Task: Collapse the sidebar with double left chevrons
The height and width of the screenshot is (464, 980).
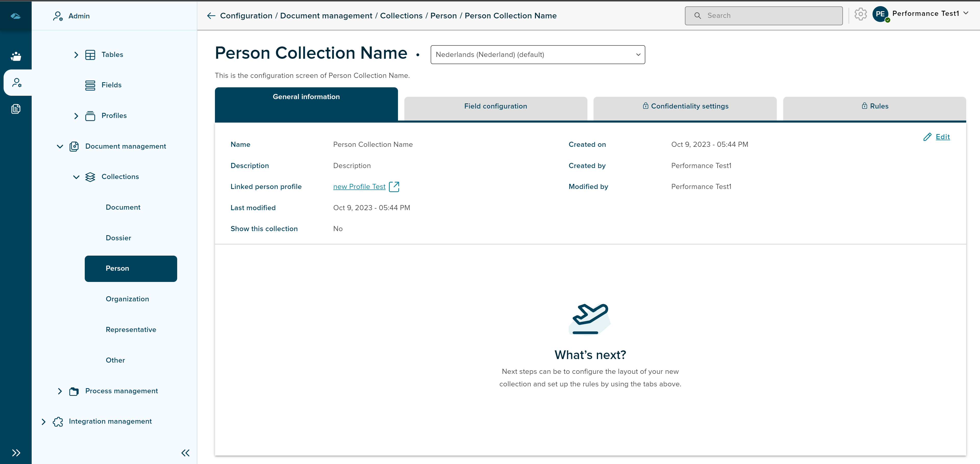Action: pos(185,453)
